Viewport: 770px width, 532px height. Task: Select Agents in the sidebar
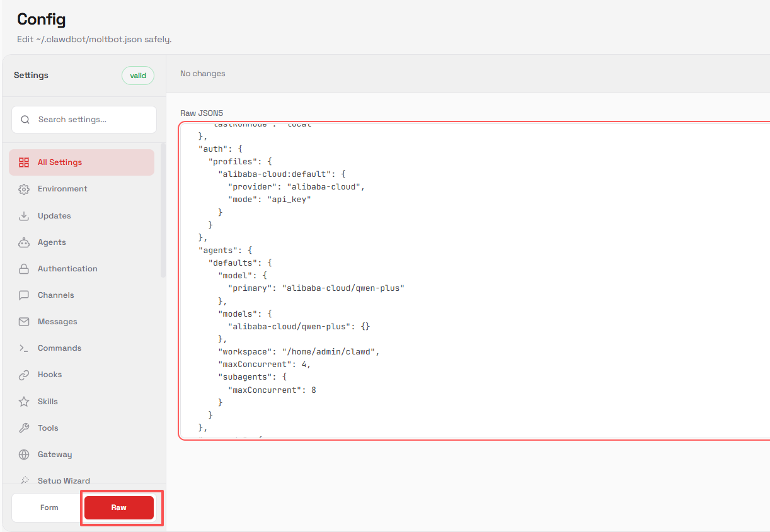(x=81, y=242)
